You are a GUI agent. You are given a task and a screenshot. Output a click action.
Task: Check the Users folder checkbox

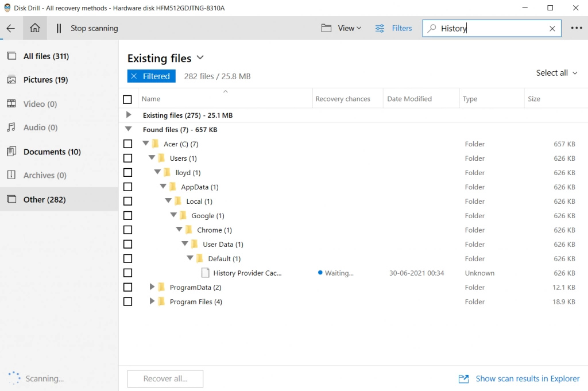click(127, 158)
